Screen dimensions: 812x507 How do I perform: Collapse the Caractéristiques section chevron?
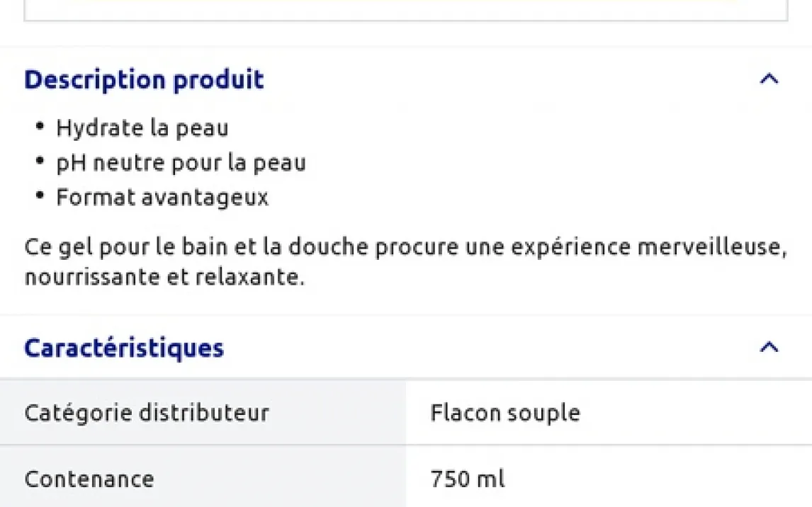coord(769,347)
